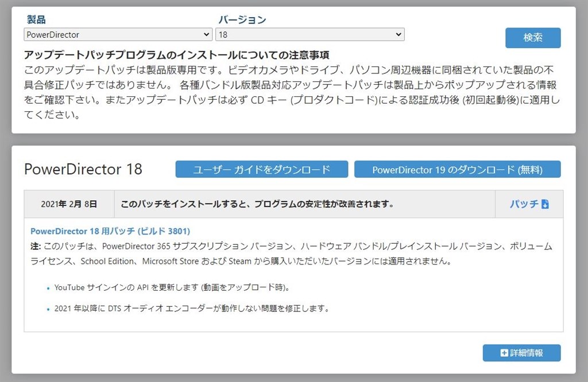This screenshot has width=588, height=382.
Task: Click the plus icon on 詳細情報
Action: pyautogui.click(x=504, y=353)
